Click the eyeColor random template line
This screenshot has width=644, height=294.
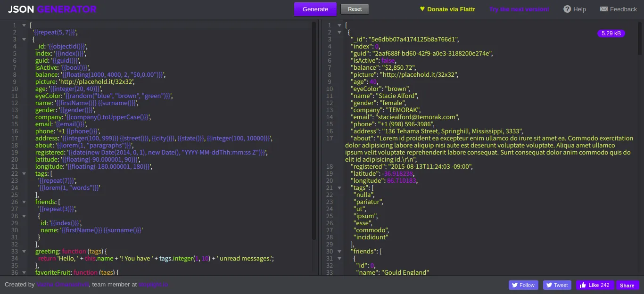(x=104, y=96)
